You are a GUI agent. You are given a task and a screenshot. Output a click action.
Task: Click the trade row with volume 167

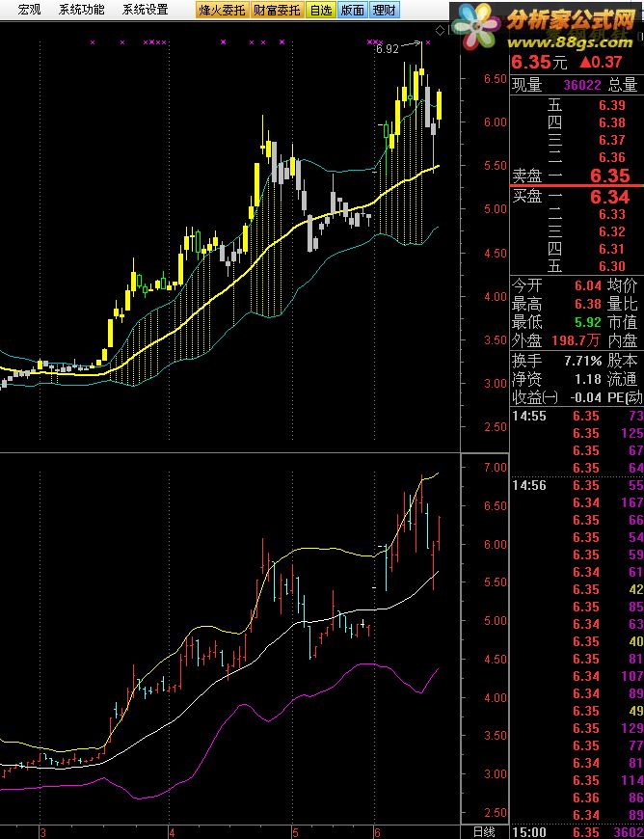pos(577,502)
